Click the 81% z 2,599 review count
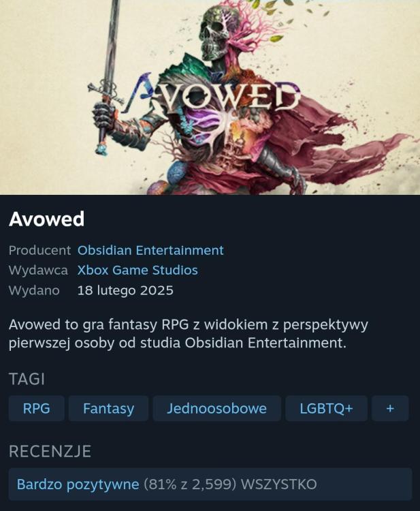The width and height of the screenshot is (420, 511). coord(190,484)
